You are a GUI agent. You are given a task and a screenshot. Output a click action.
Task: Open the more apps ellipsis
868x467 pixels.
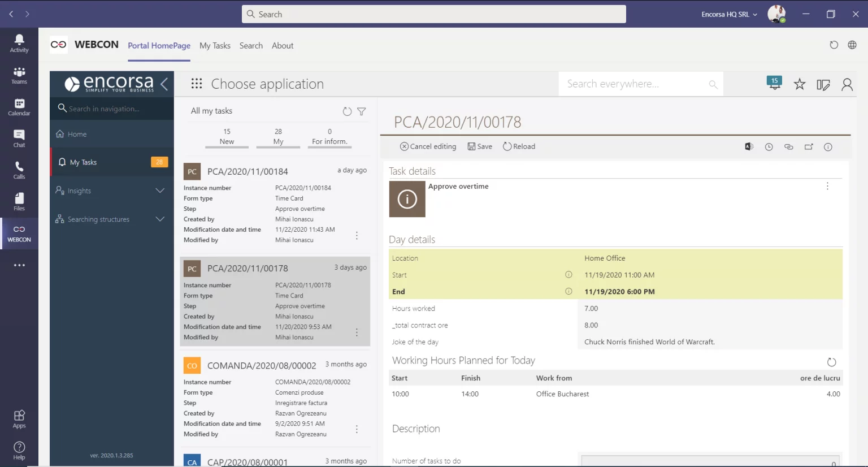tap(19, 265)
